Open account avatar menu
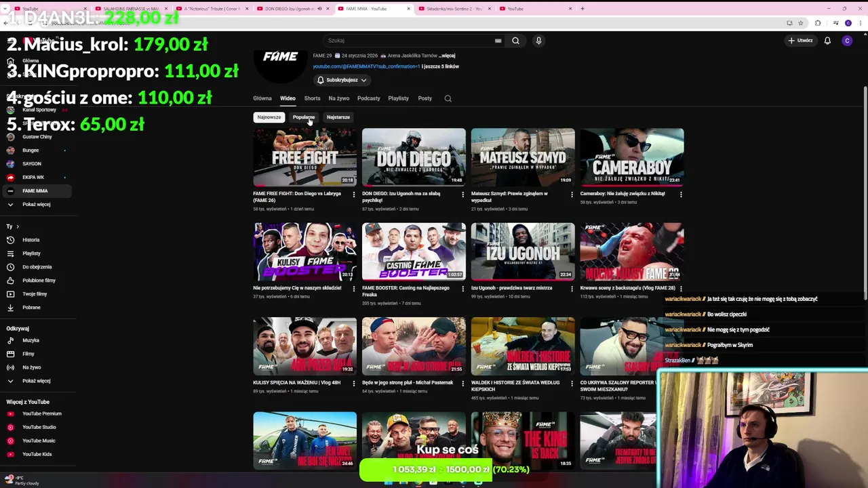This screenshot has height=488, width=868. point(847,41)
